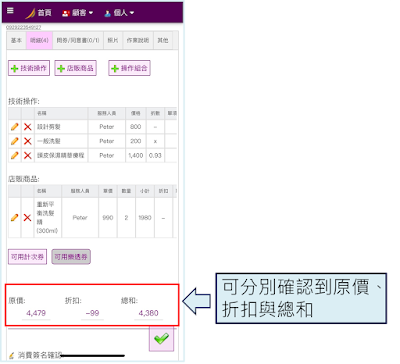Viewport: 400px width, 364px height.
Task: Click the 折扣 value -99 field
Action: [x=92, y=313]
